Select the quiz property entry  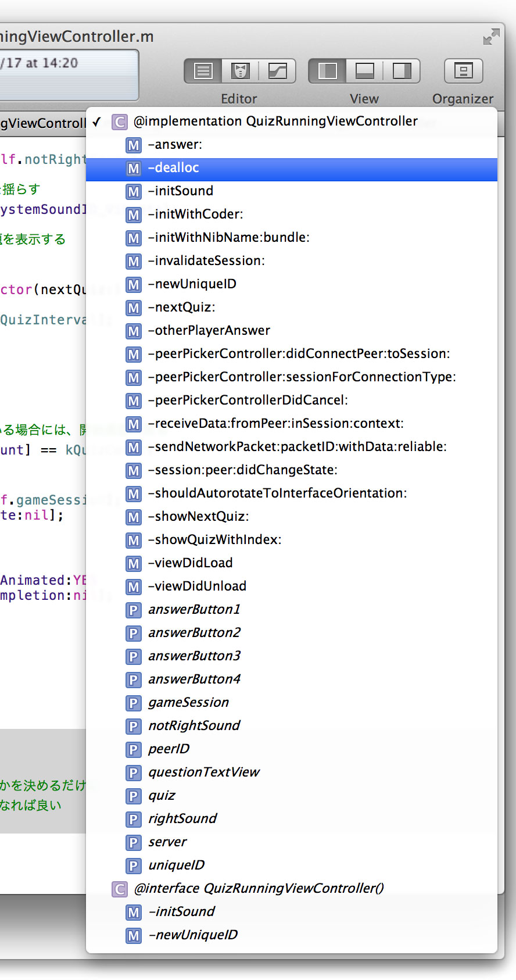pos(292,796)
